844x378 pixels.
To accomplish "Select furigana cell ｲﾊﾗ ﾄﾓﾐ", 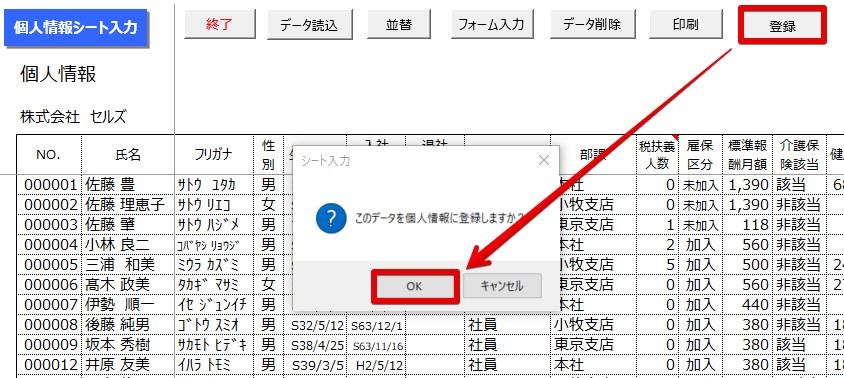I will [x=214, y=365].
